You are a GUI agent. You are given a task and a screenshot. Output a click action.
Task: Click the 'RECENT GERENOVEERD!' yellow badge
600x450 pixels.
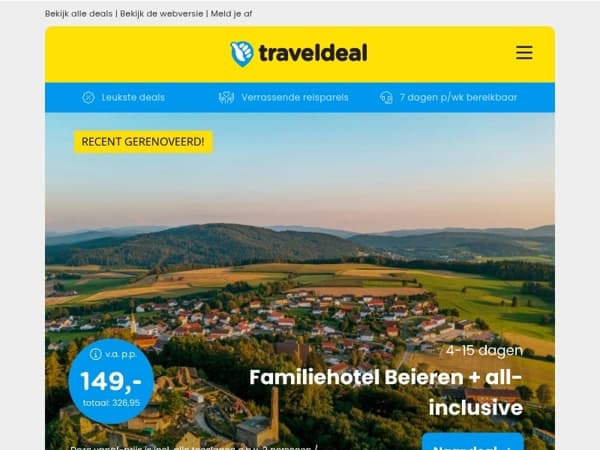click(143, 142)
